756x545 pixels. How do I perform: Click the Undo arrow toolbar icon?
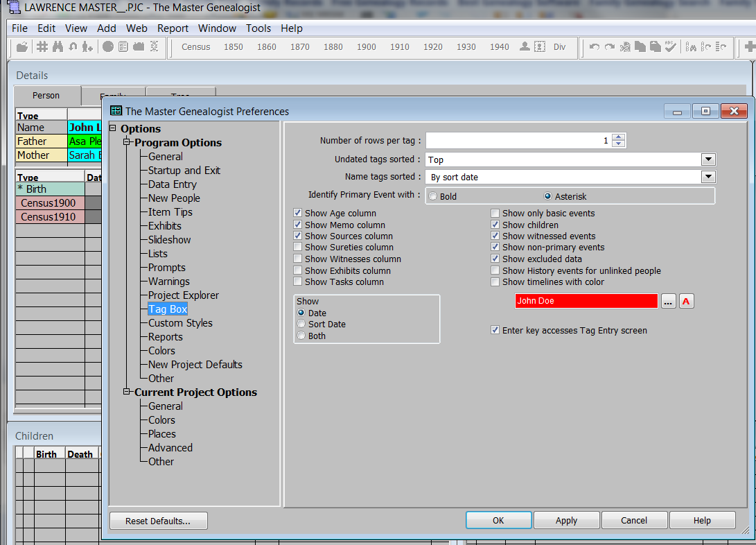pyautogui.click(x=595, y=46)
